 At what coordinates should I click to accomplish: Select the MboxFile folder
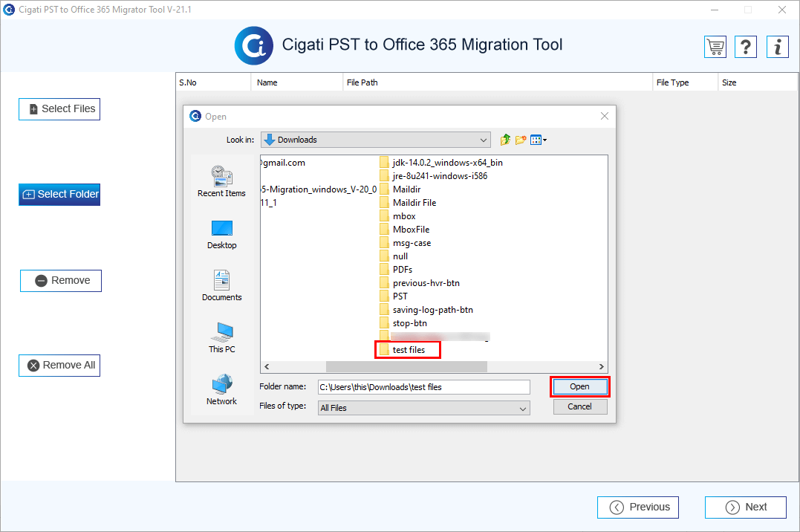405,230
